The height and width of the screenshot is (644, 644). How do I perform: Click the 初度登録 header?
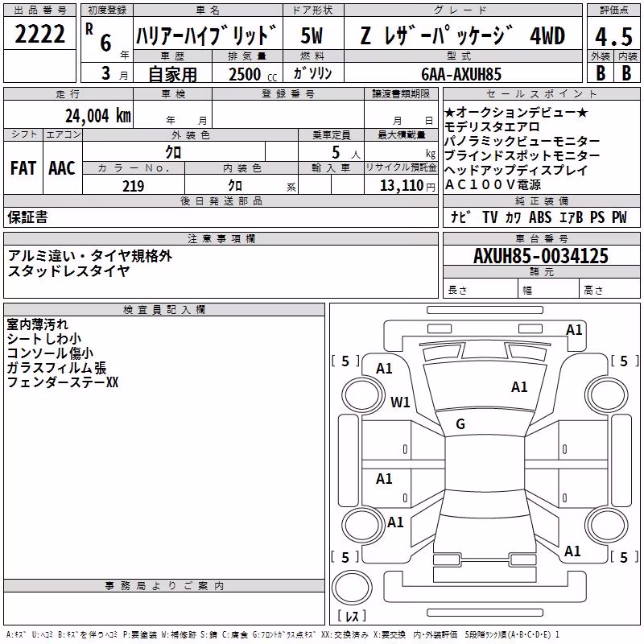(107, 10)
